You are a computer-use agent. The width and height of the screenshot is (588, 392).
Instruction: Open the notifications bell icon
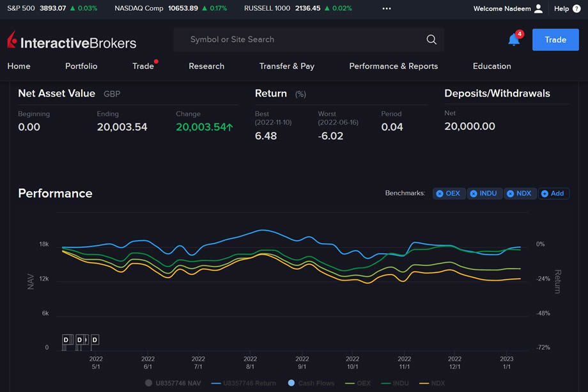tap(514, 40)
